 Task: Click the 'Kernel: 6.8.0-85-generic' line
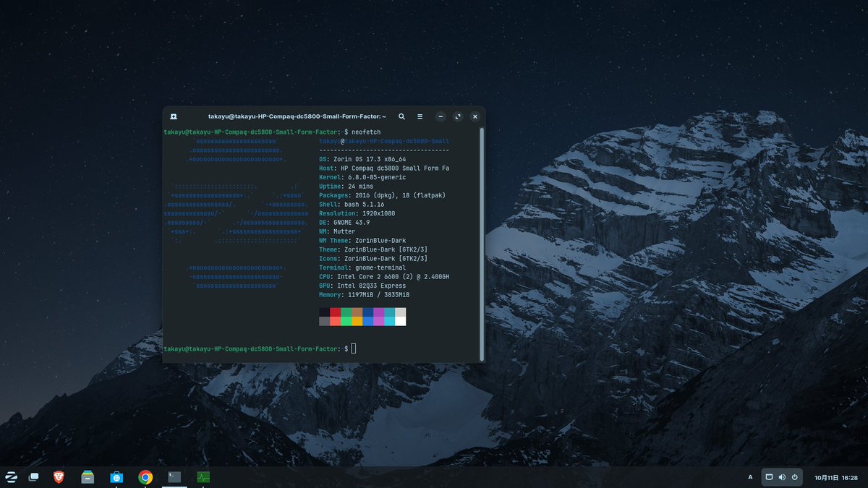pos(362,177)
